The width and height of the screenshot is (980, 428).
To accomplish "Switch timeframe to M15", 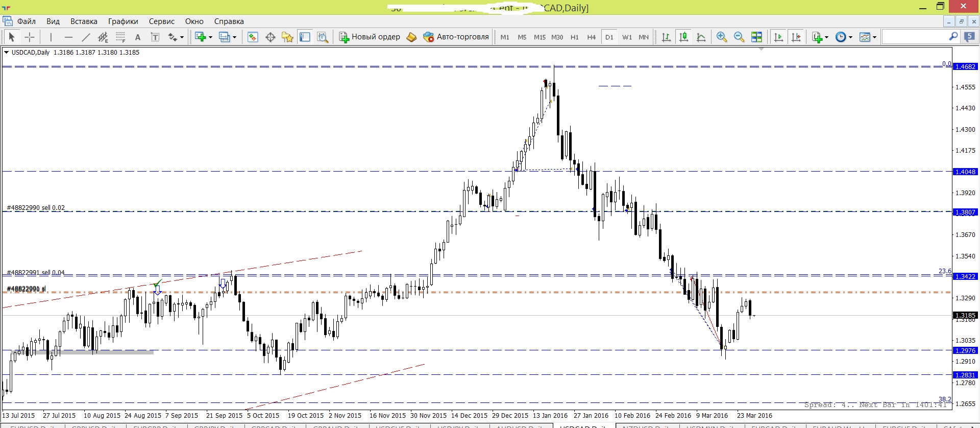I will [540, 37].
